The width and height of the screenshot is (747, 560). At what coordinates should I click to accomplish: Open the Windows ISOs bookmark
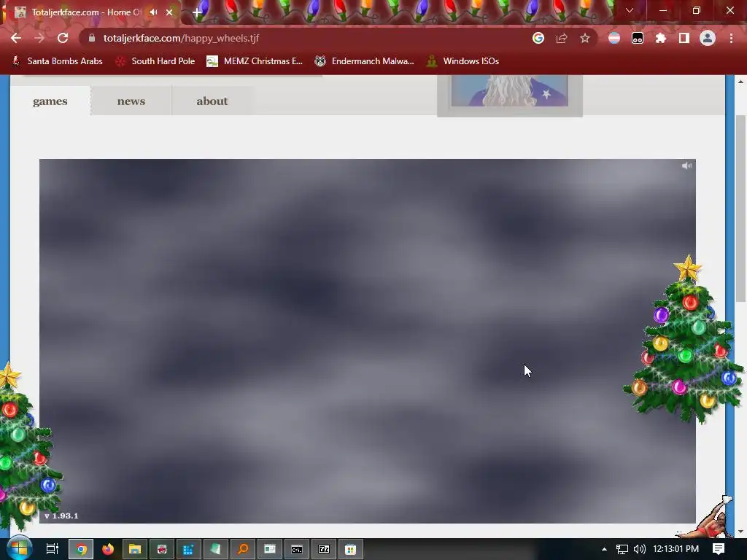click(x=462, y=61)
